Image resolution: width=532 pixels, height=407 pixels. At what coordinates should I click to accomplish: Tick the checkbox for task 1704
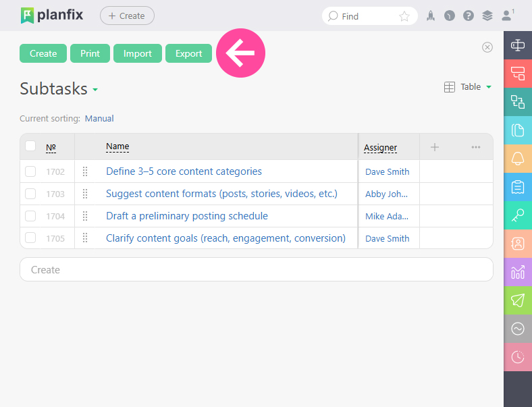click(30, 216)
